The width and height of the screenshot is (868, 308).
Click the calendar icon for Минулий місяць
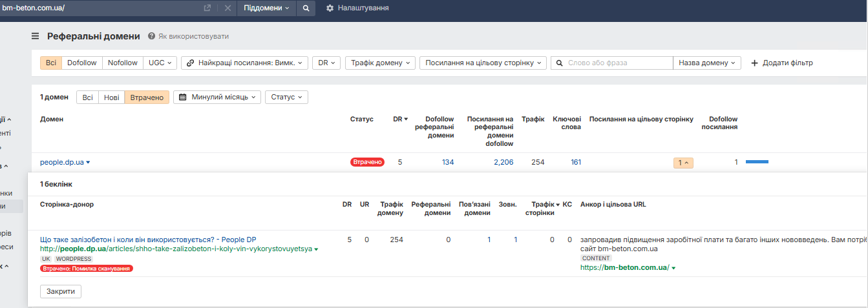[x=183, y=97]
